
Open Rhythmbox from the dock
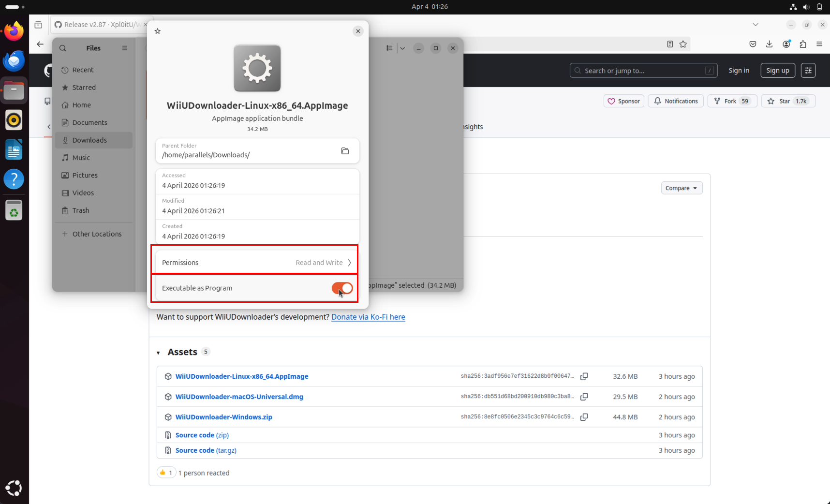click(x=14, y=120)
